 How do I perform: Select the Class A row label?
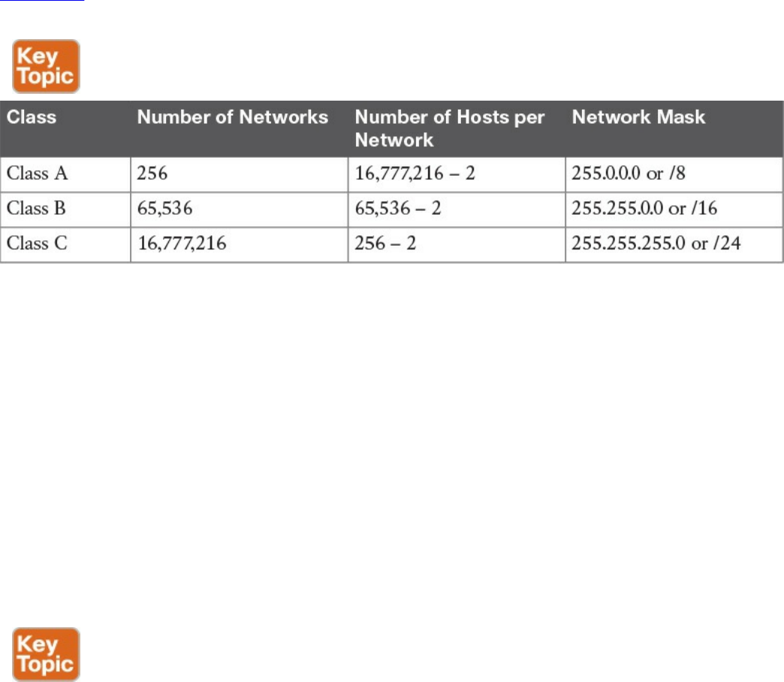65,174
